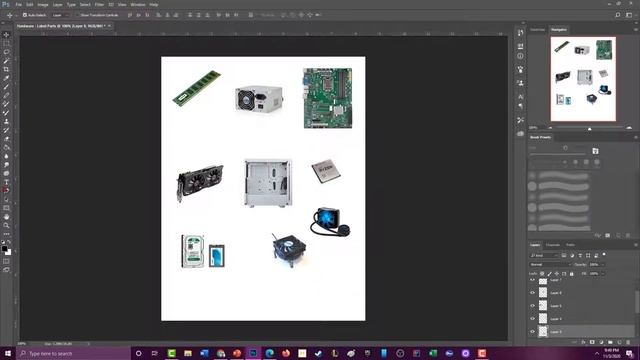
Task: Open the File menu
Action: pyautogui.click(x=19, y=4)
